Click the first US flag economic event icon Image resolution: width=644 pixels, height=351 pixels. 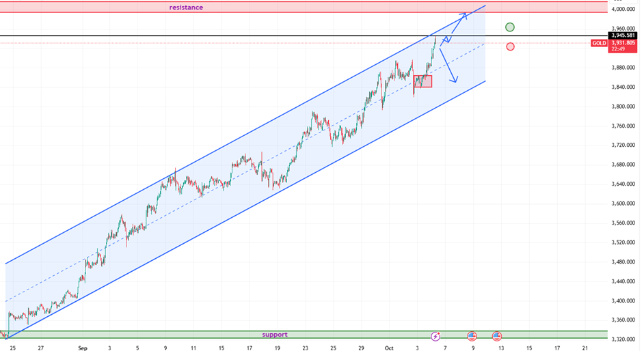[x=472, y=337]
